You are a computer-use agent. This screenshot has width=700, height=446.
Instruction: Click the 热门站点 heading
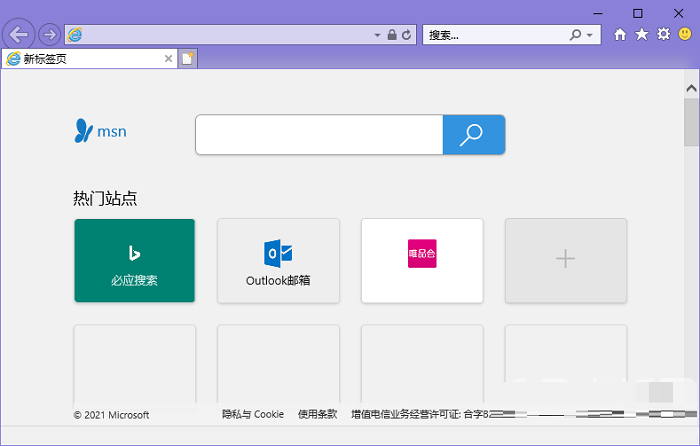[x=105, y=198]
